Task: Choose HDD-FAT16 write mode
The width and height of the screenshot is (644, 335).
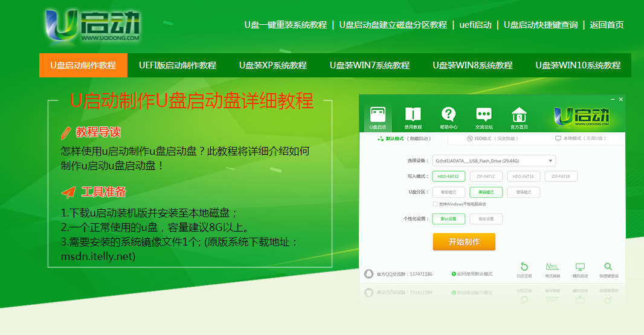Action: point(524,177)
